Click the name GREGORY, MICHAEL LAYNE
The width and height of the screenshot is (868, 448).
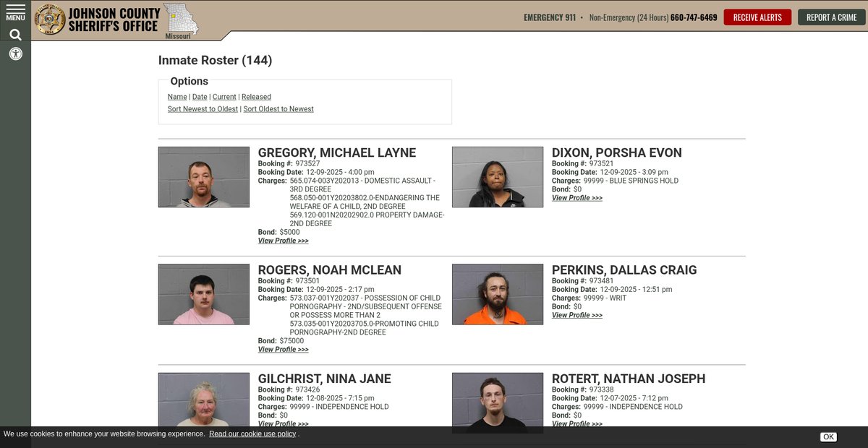[337, 153]
